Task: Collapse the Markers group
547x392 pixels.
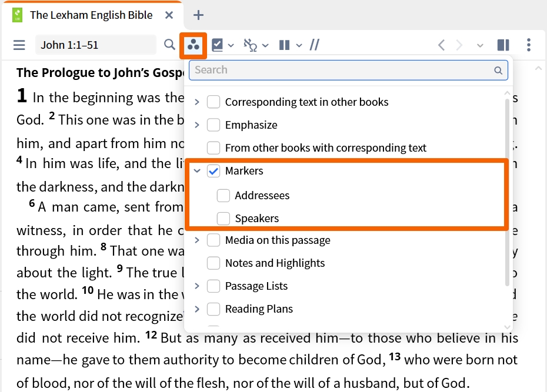Action: pos(197,171)
